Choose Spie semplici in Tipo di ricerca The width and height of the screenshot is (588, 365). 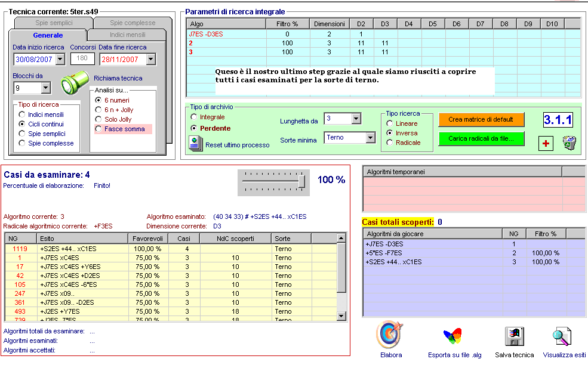22,134
